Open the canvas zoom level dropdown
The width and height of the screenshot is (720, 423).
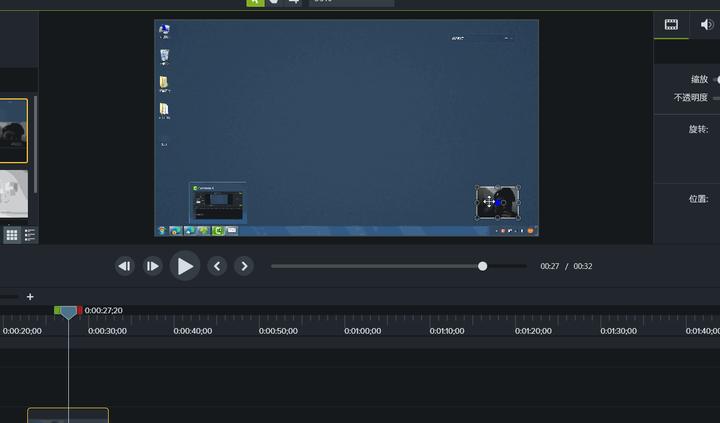coord(352,2)
